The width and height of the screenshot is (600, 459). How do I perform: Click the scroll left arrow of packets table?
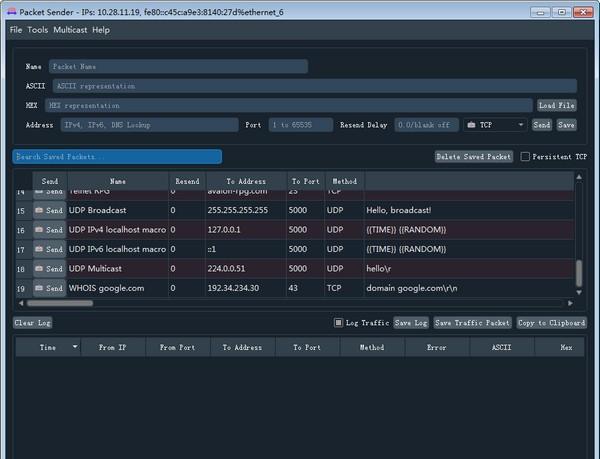tap(21, 303)
